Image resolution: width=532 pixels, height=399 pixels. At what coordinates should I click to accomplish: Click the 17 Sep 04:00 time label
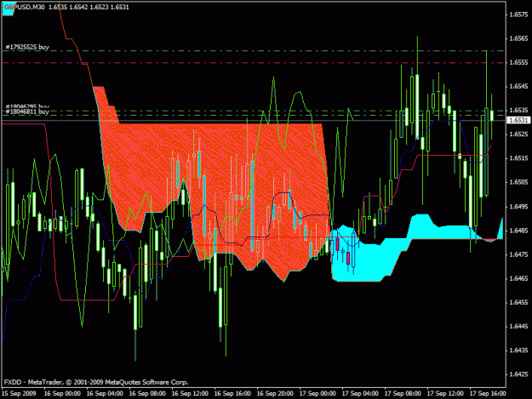point(360,394)
